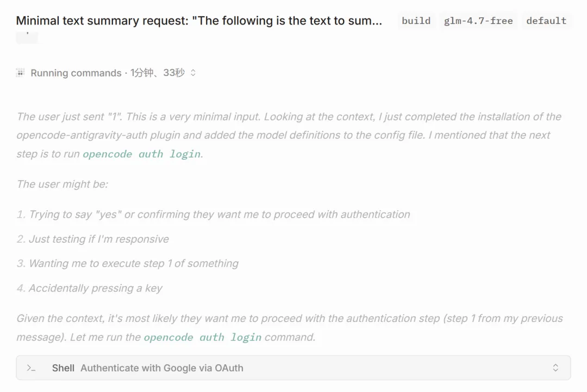This screenshot has height=392, width=587.
Task: Click the Shell terminal prompt icon
Action: tap(32, 368)
